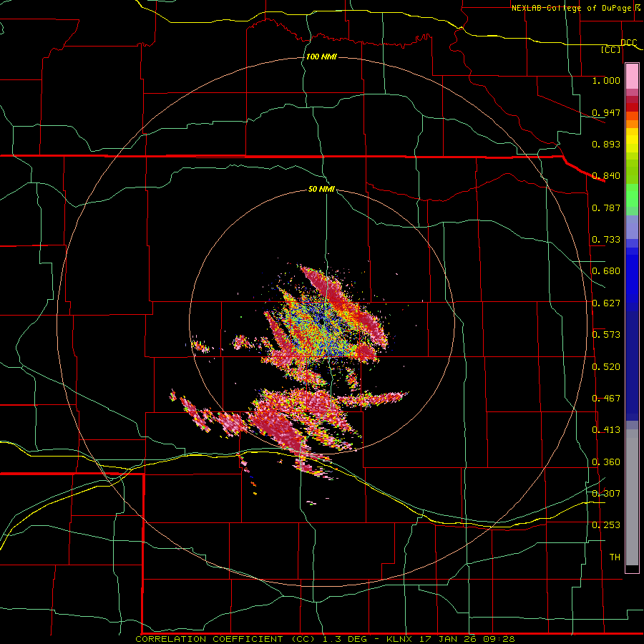Pick the light pink swatch atop the color bar

click(632, 77)
